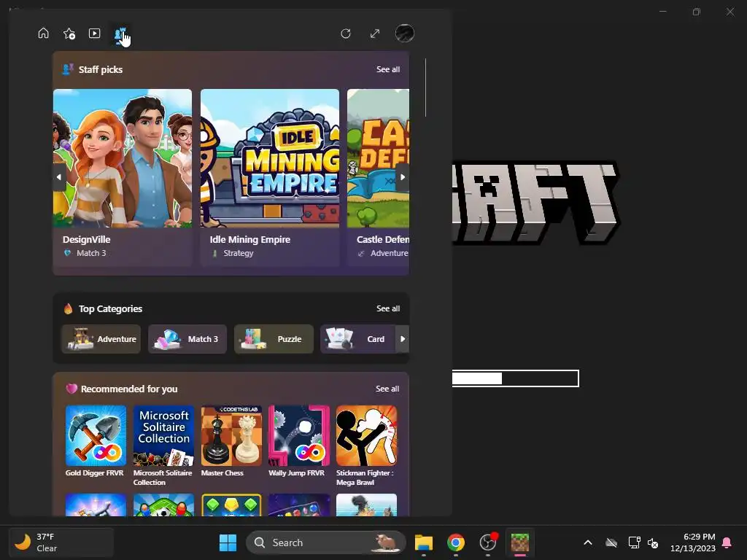Screen dimensions: 747x560
Task: Expand the widget panel to full view
Action: (x=375, y=34)
